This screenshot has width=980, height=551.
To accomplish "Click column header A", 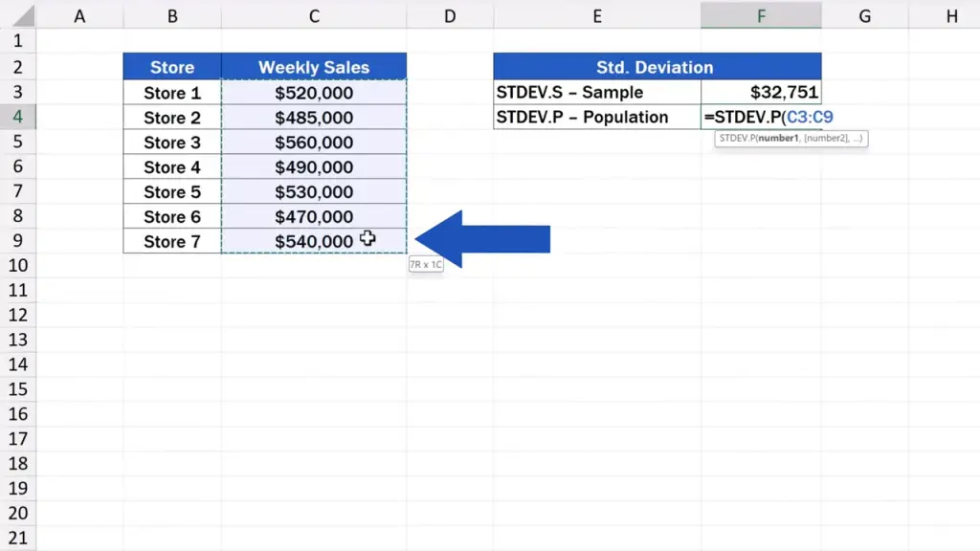I will tap(79, 15).
